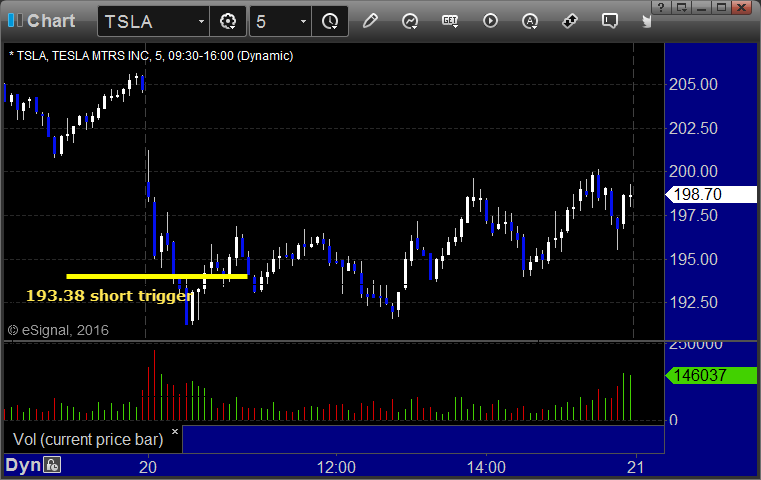Screen dimensions: 761x480
Task: Open the TSLA symbol dropdown arrow
Action: point(201,21)
